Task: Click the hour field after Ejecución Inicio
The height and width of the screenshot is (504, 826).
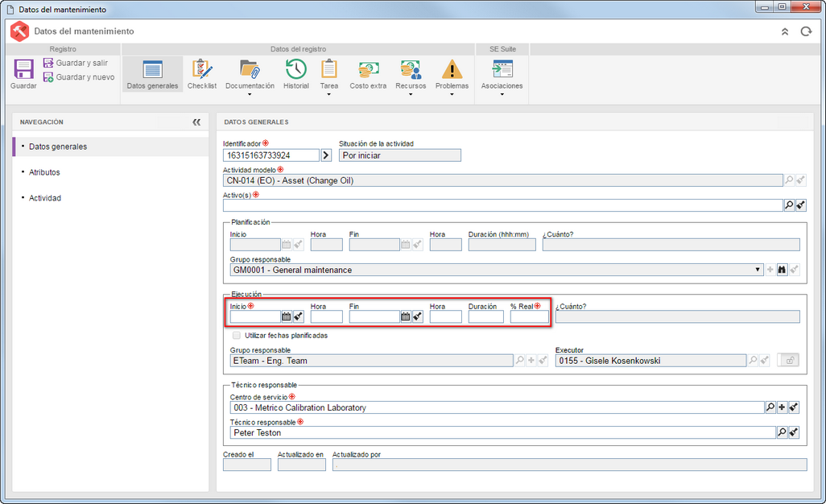Action: pos(327,316)
